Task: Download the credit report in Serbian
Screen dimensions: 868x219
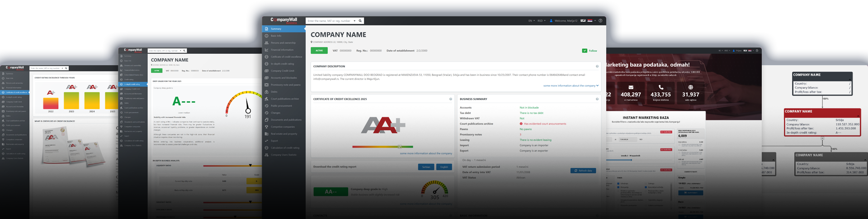Action: click(426, 167)
